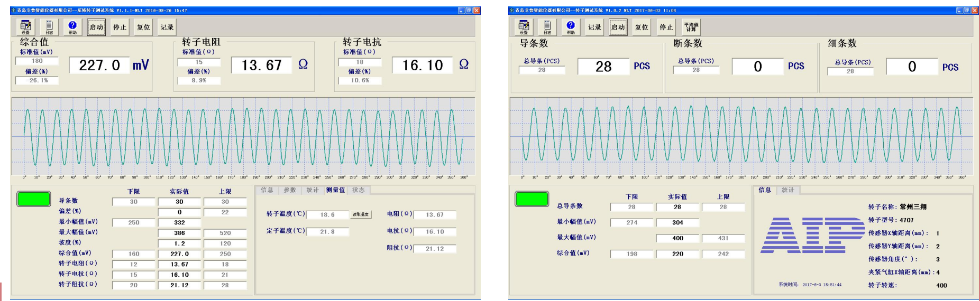Click 综合值 标准值 field showing 180

tap(37, 61)
